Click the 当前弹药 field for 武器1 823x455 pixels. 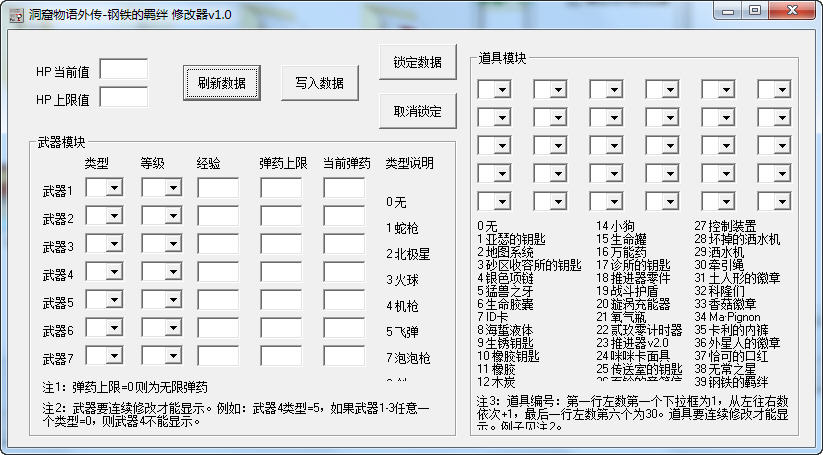click(344, 187)
